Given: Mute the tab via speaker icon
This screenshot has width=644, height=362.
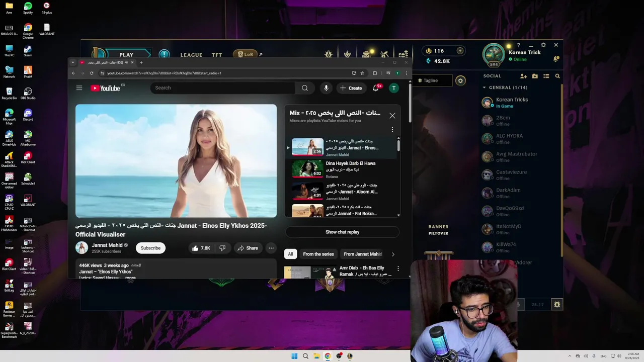Looking at the screenshot, I should click(126, 62).
